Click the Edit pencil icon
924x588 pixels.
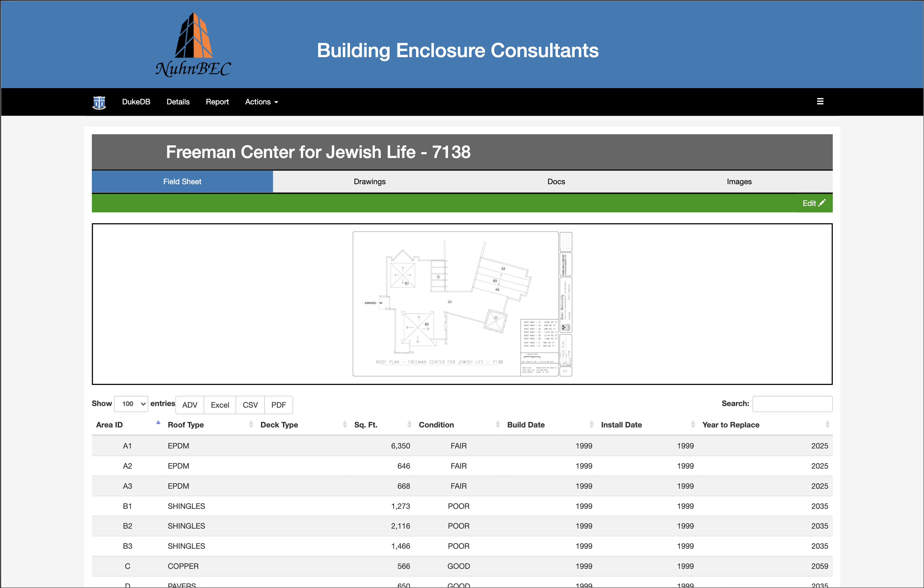click(x=822, y=203)
